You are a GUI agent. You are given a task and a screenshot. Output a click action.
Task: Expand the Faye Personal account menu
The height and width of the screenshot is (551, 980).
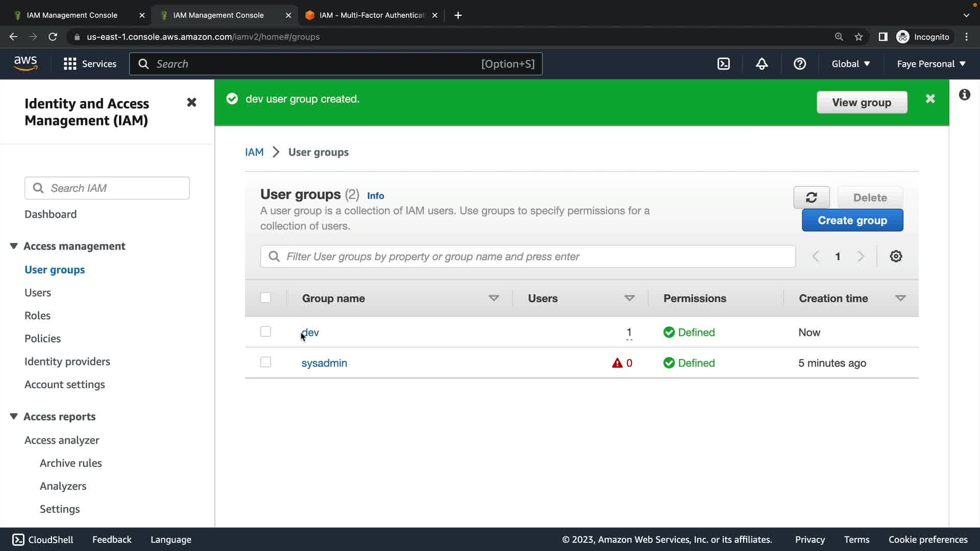(931, 64)
